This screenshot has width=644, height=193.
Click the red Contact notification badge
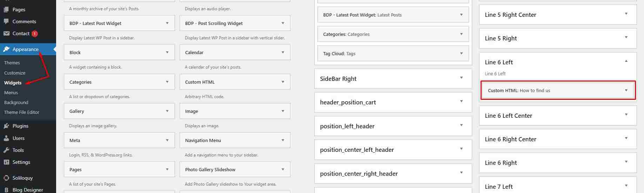point(34,34)
